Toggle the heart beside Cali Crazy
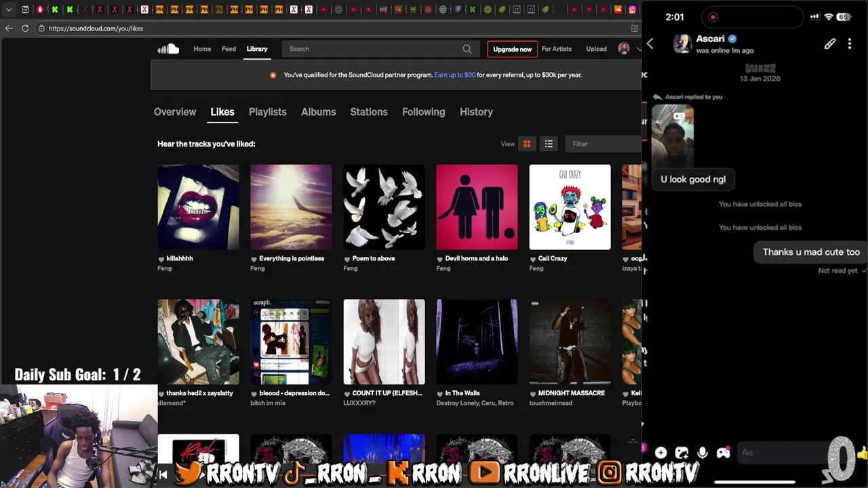The width and height of the screenshot is (868, 488). point(533,259)
